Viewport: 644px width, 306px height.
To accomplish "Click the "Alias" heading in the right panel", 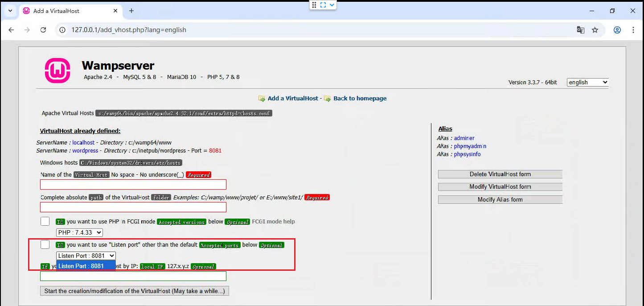I will pyautogui.click(x=445, y=129).
